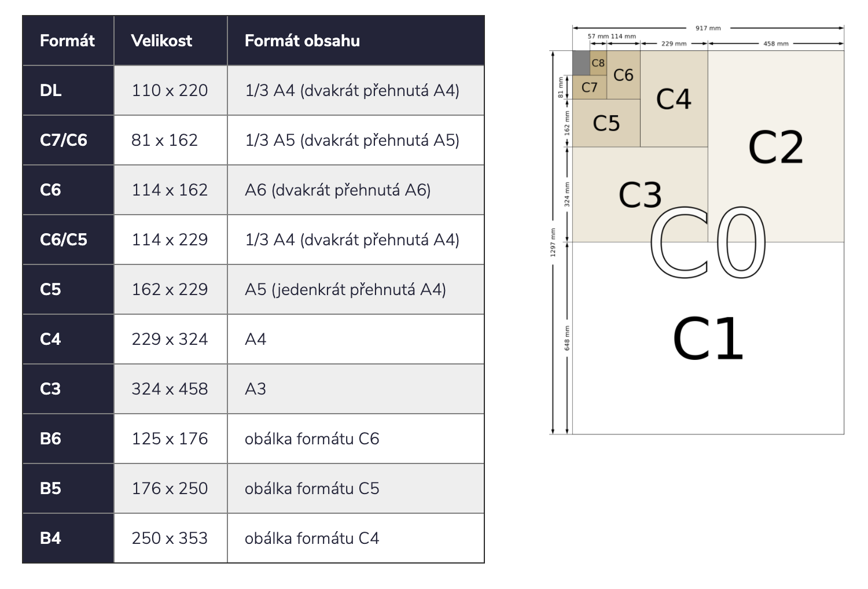The image size is (868, 589).
Task: Click the Formát column header
Action: pyautogui.click(x=67, y=41)
